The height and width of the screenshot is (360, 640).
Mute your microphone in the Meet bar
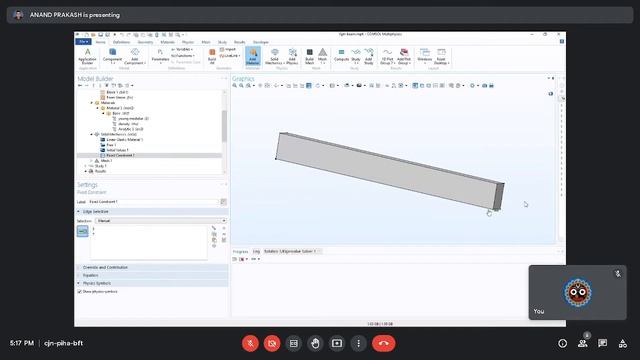(251, 343)
